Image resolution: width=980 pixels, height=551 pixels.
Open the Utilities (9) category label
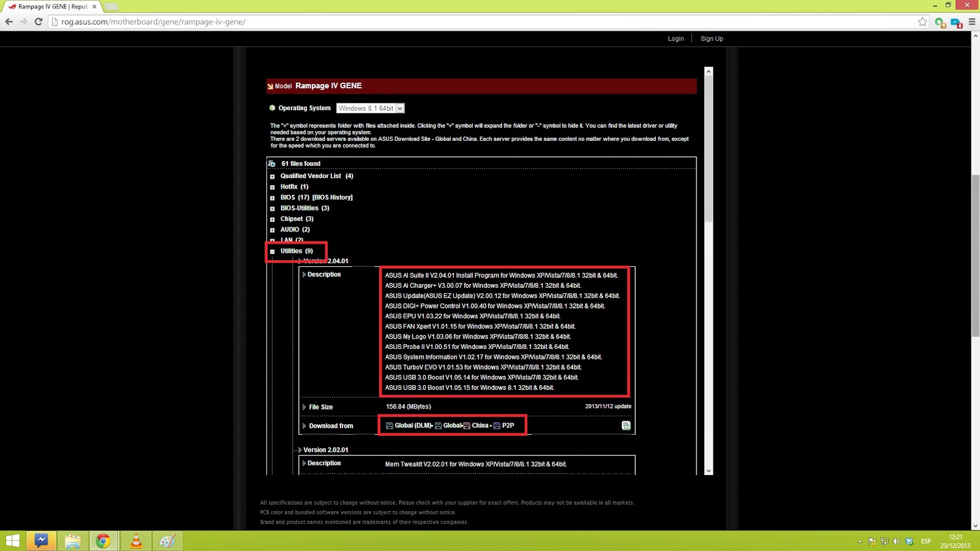click(296, 251)
